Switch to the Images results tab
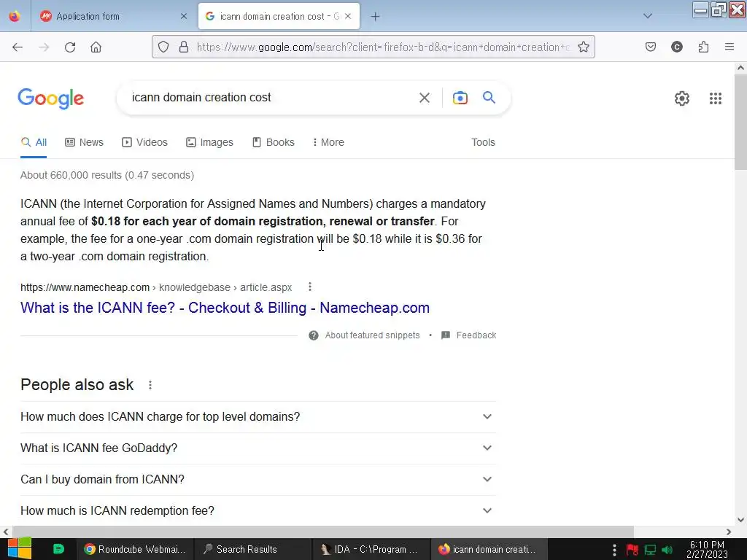The image size is (747, 560). click(x=209, y=142)
